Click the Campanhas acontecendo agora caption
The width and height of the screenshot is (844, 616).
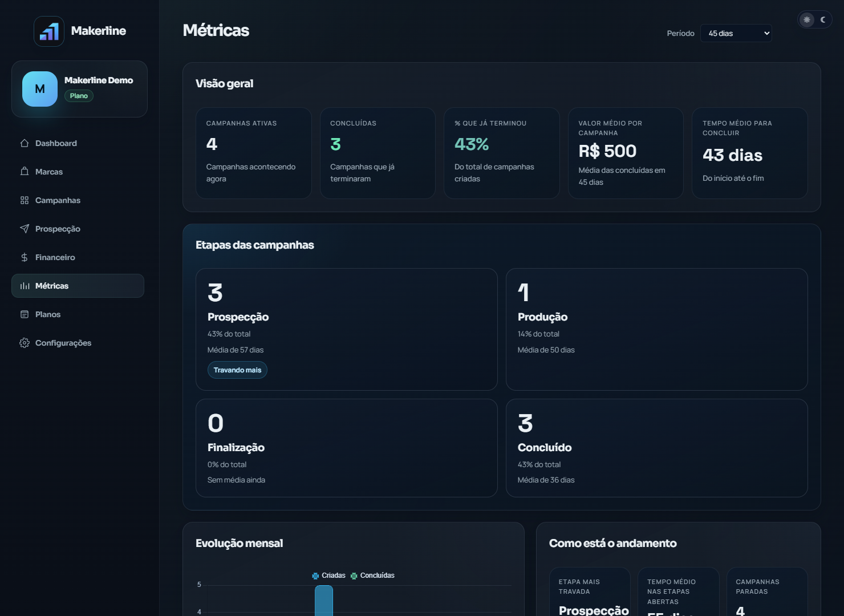(x=251, y=173)
